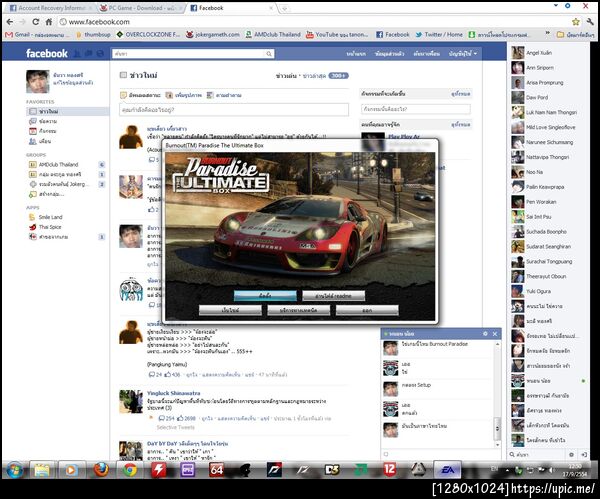Open jokergameth.com bookmark
Viewport: 600px width, 499px height.
tap(212, 34)
